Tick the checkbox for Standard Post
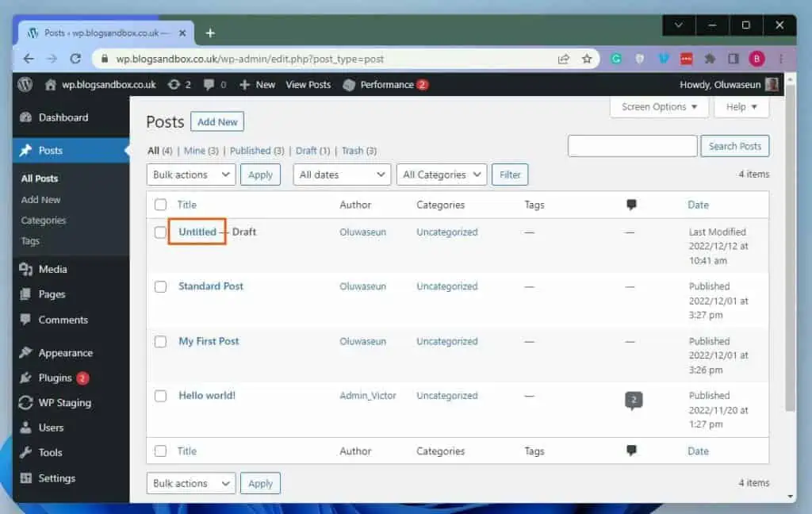The image size is (812, 514). click(160, 287)
